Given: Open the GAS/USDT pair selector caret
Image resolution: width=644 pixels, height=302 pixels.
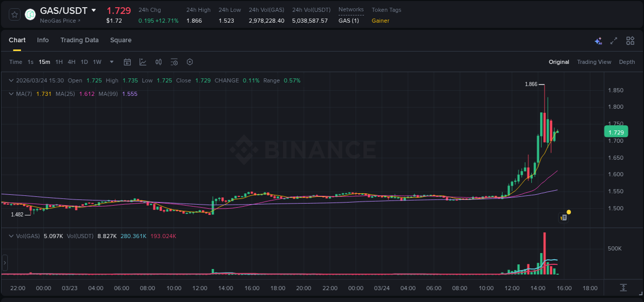Looking at the screenshot, I should click(x=93, y=10).
